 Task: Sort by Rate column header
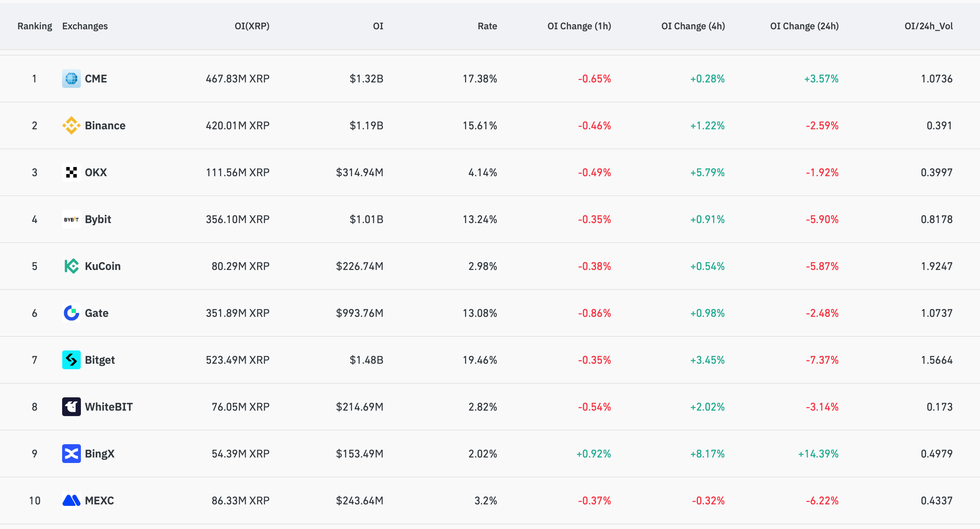(x=487, y=26)
